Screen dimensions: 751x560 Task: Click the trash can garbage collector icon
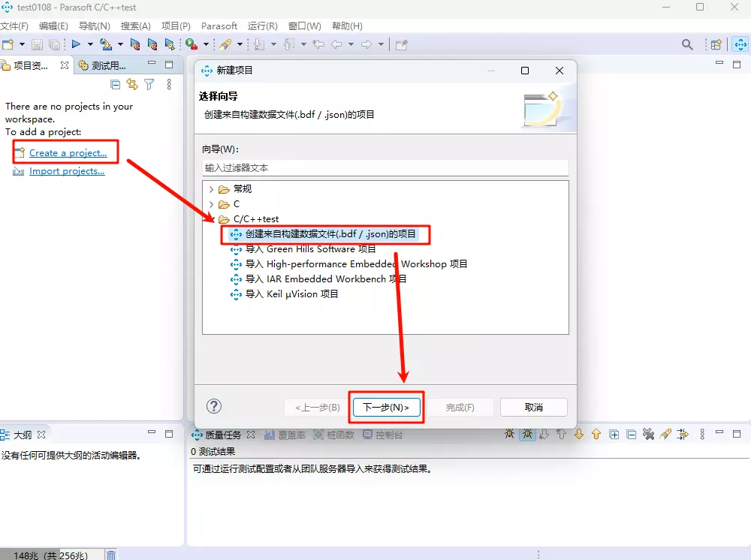[110, 555]
